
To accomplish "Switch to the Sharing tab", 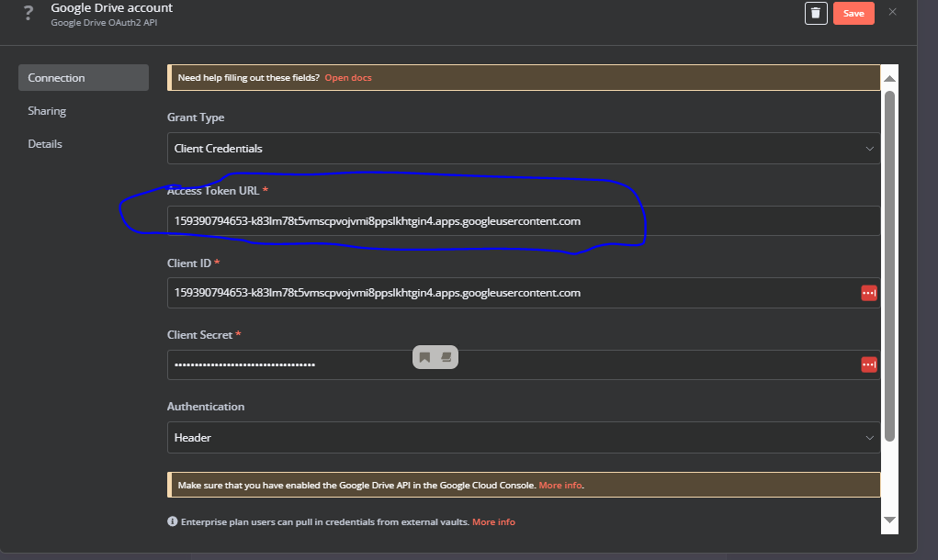I will (47, 110).
